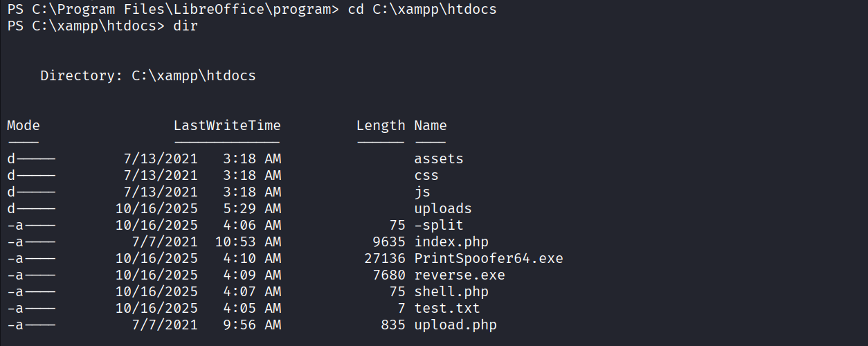Click the upload.php file name
This screenshot has width=868, height=346.
click(x=455, y=325)
